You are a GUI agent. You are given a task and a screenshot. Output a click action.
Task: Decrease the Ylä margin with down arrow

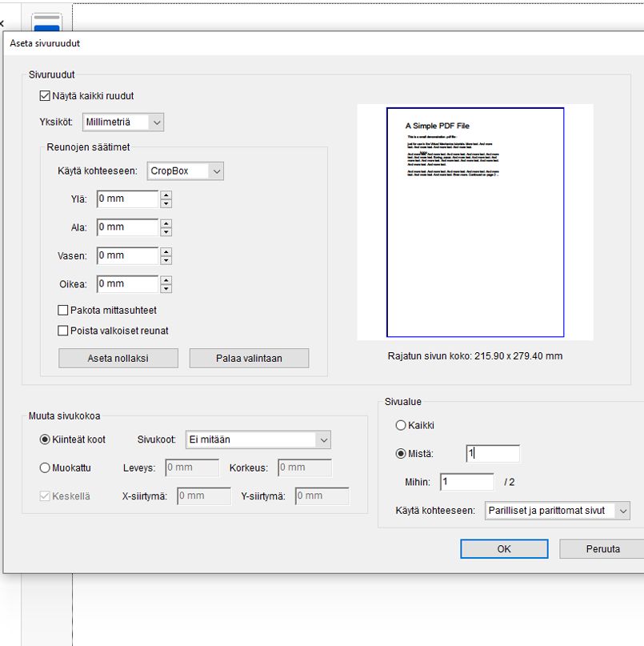[166, 203]
